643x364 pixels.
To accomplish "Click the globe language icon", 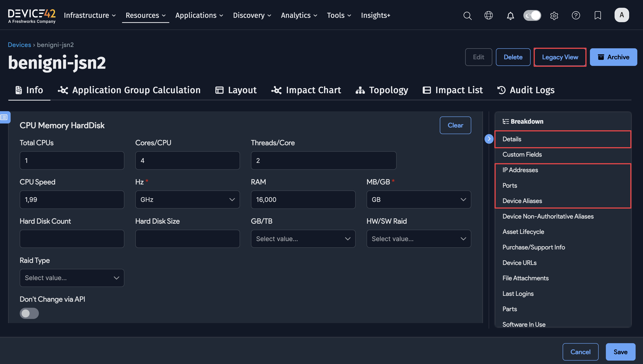I will (x=488, y=16).
